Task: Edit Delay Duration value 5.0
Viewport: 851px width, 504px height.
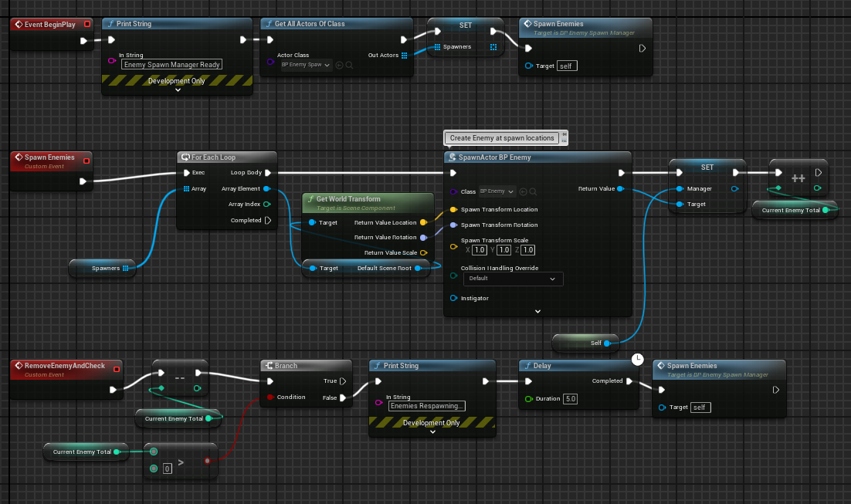Action: [x=571, y=399]
